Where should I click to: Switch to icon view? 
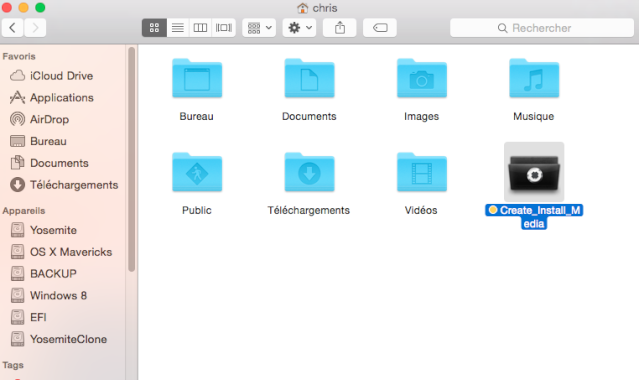click(154, 28)
